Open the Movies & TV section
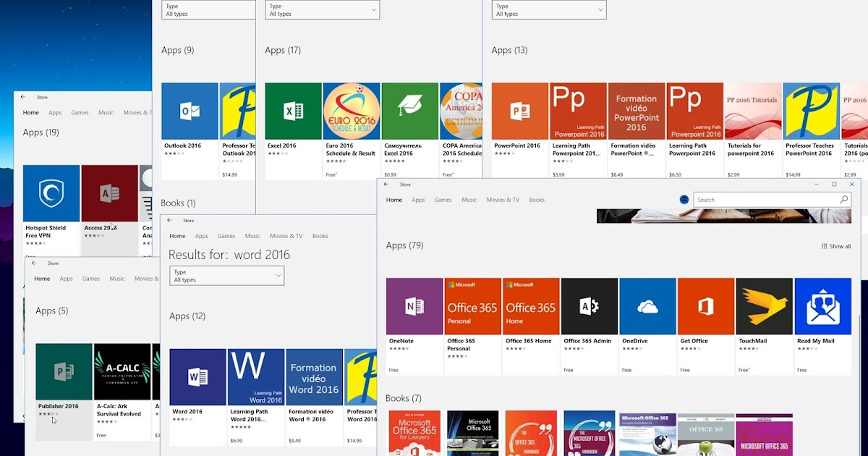Screen dimensions: 868x456 pyautogui.click(x=502, y=200)
